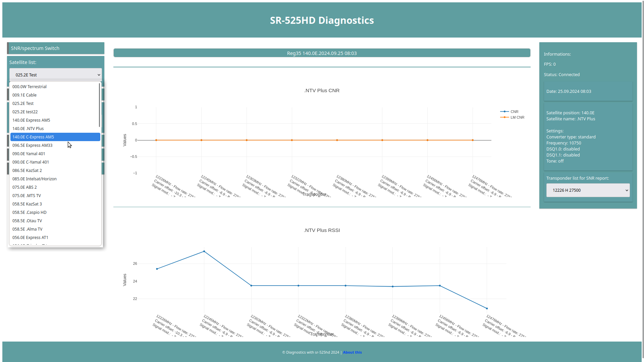The width and height of the screenshot is (644, 362).
Task: Select 140.0E Express AM5 option
Action: click(x=55, y=120)
